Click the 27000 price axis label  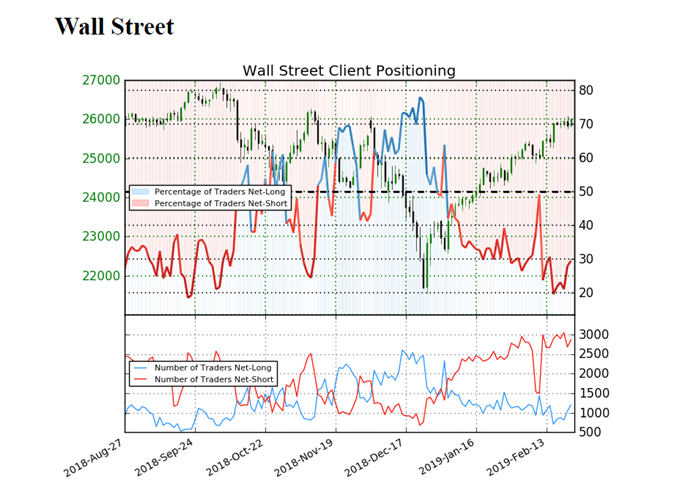pos(101,80)
